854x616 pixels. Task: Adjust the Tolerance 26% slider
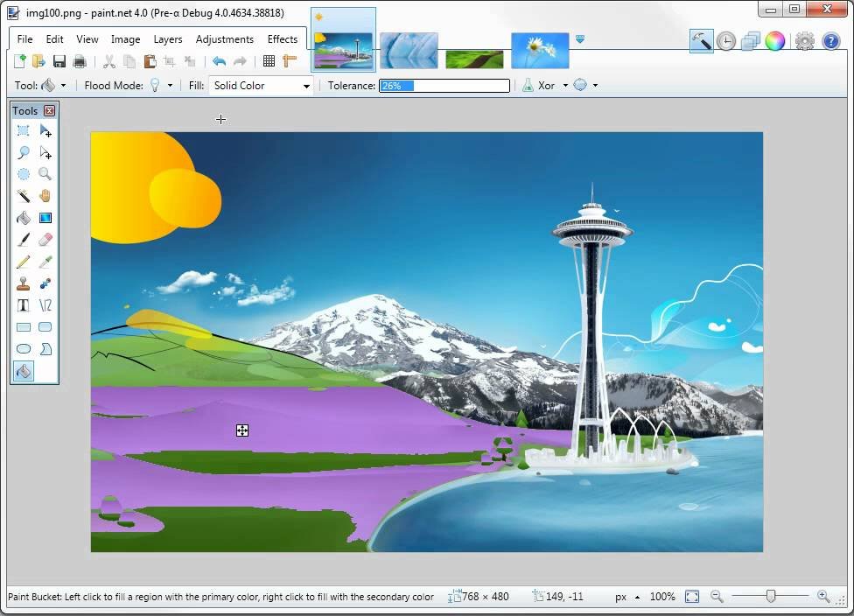tap(444, 86)
